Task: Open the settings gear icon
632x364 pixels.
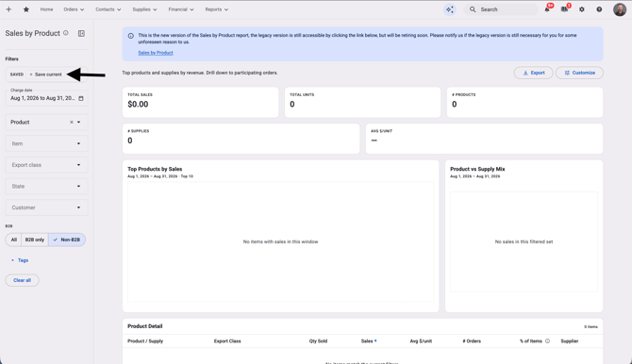Action: (582, 9)
